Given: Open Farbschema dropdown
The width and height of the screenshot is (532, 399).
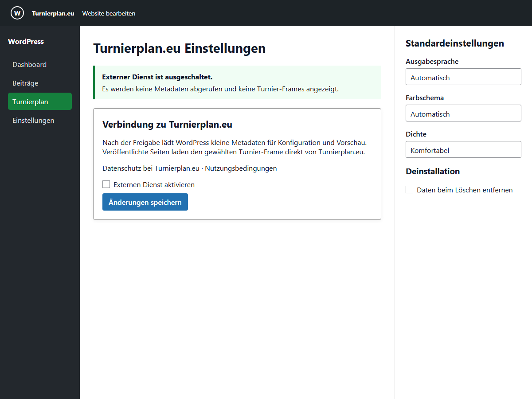Looking at the screenshot, I should point(463,113).
